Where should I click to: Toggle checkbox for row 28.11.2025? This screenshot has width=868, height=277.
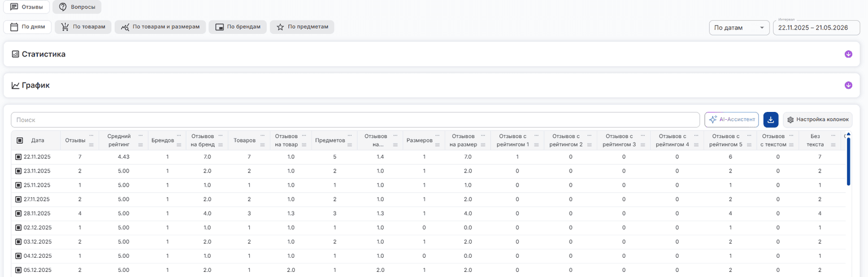tap(19, 213)
